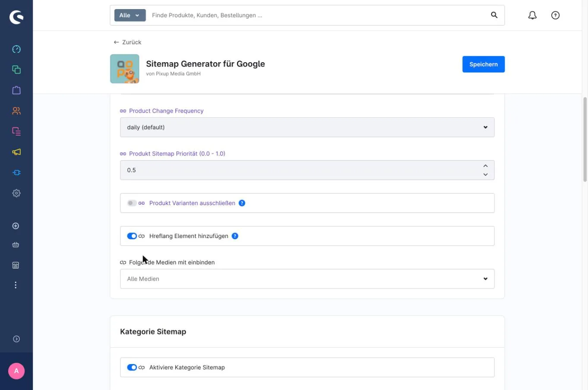
Task: Click the 'Sitemap Generator für Google' title
Action: [205, 64]
